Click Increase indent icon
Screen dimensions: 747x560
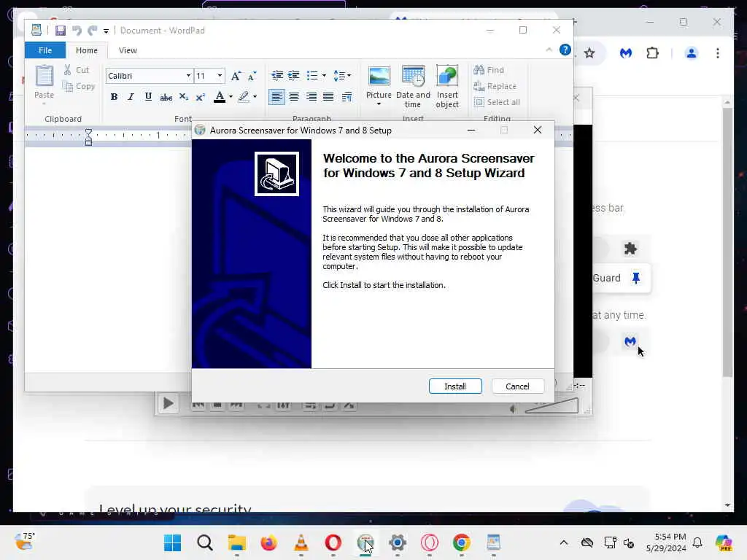pyautogui.click(x=293, y=76)
